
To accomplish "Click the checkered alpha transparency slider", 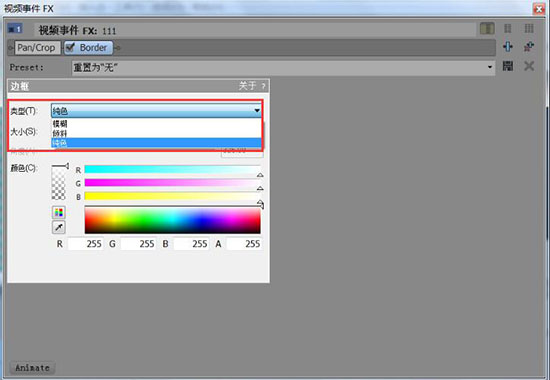I will coord(59,182).
